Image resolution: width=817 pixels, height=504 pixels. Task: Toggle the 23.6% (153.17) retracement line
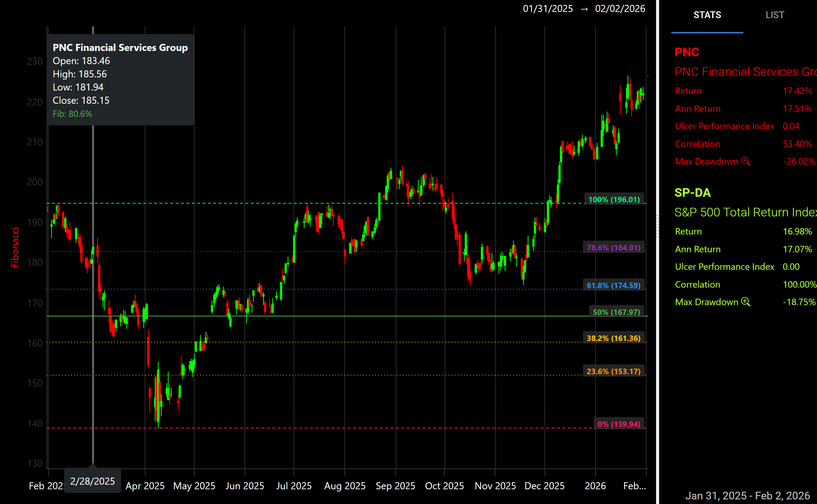pyautogui.click(x=614, y=371)
